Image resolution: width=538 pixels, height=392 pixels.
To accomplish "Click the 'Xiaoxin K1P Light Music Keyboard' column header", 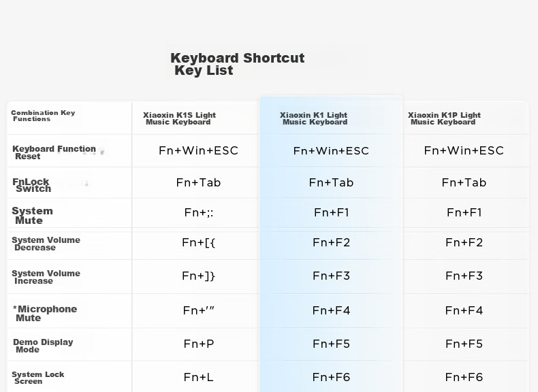I will (x=444, y=118).
